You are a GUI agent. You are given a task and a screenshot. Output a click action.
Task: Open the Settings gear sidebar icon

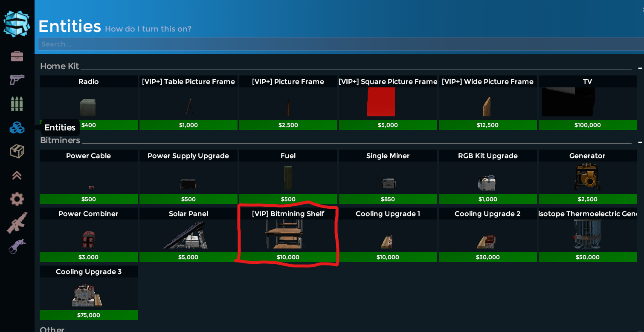coord(17,199)
